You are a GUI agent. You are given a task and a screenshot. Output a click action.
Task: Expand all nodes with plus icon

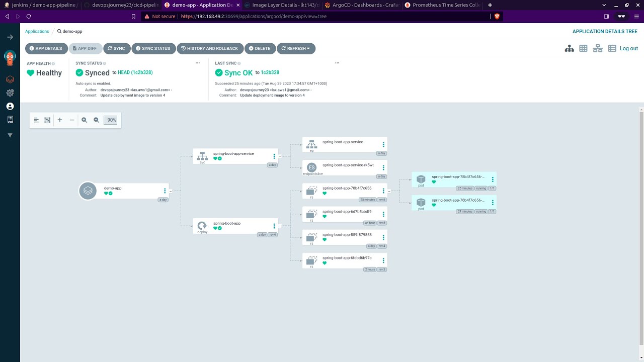(59, 120)
